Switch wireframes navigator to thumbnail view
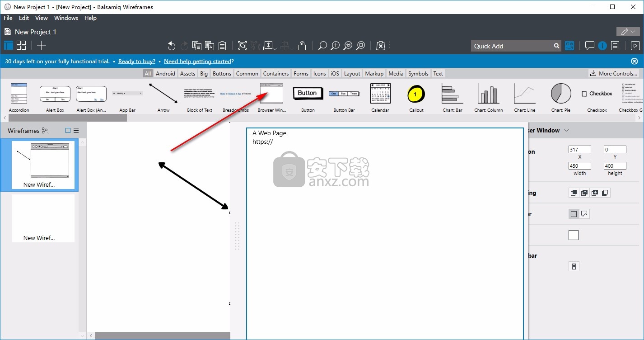The image size is (644, 340). point(68,131)
